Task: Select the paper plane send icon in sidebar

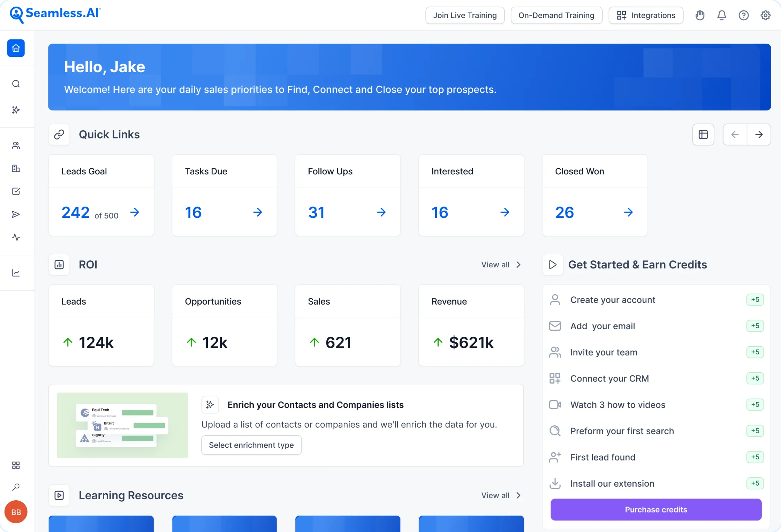Action: tap(16, 214)
